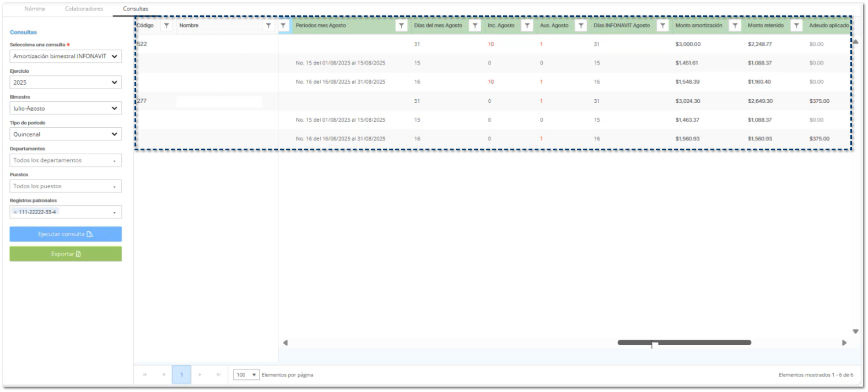Switch to the Consultas tab

pos(136,9)
